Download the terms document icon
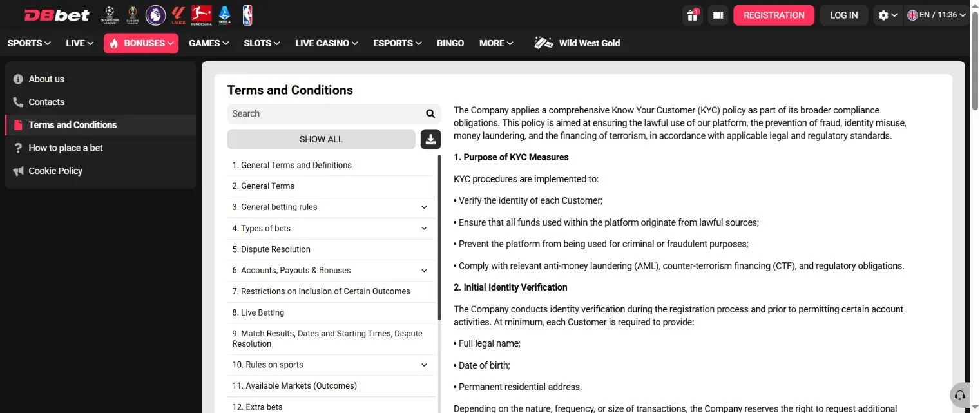Image resolution: width=980 pixels, height=413 pixels. coord(431,139)
